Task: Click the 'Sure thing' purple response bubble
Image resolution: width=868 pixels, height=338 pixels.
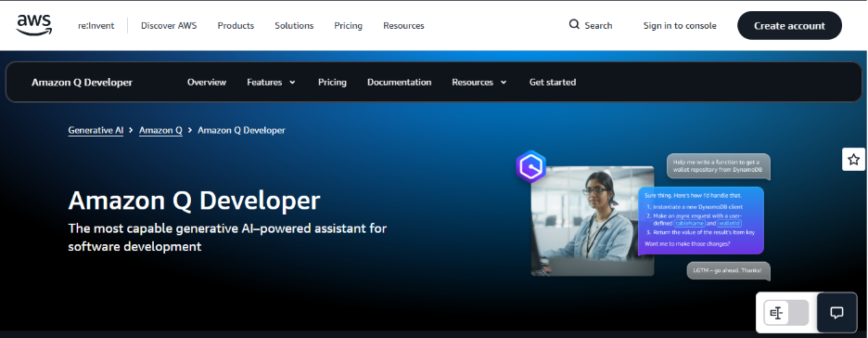Action: tap(701, 220)
